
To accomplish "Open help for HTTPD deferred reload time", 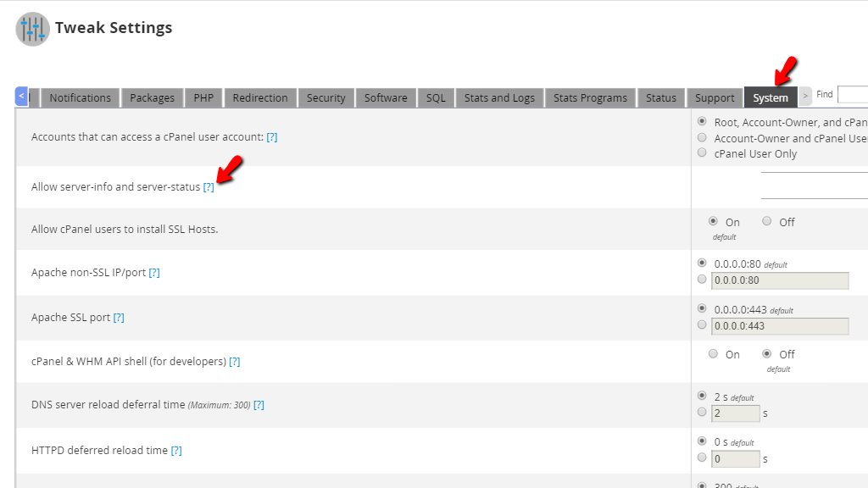I will tap(176, 451).
